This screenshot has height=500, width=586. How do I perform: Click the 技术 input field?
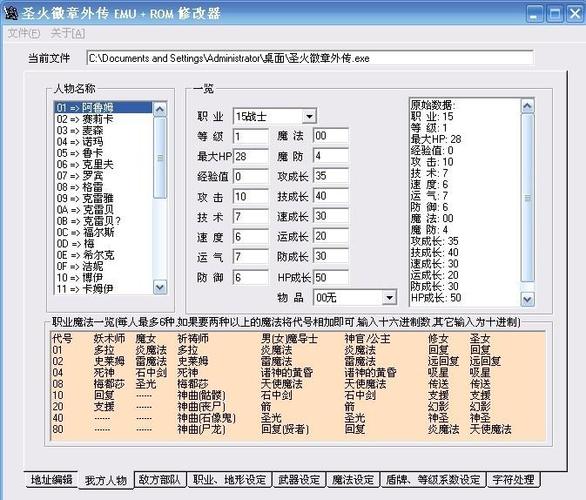250,217
